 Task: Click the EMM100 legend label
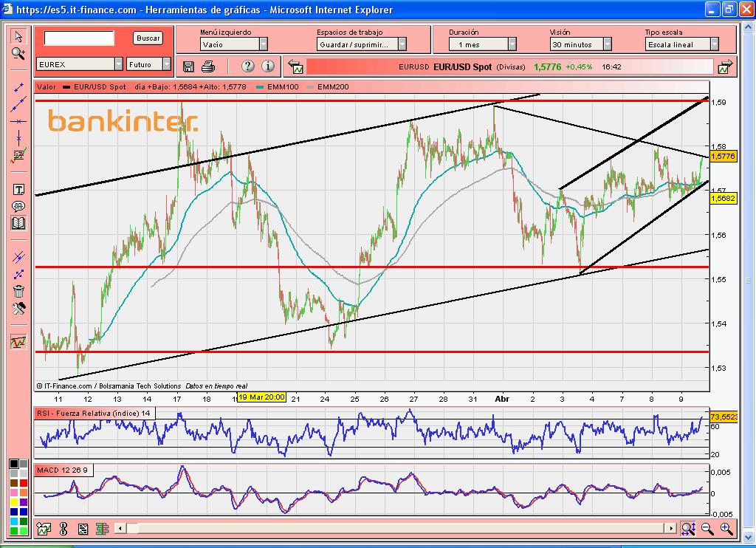tap(283, 87)
